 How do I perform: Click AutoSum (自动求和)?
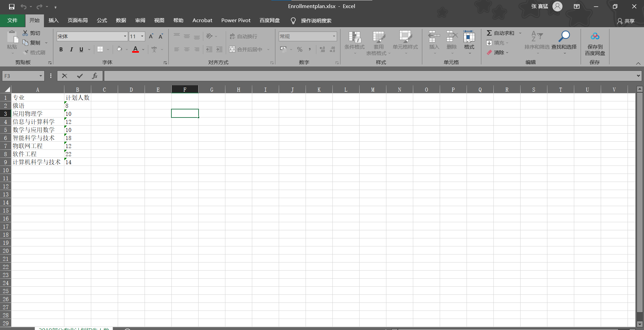point(500,33)
